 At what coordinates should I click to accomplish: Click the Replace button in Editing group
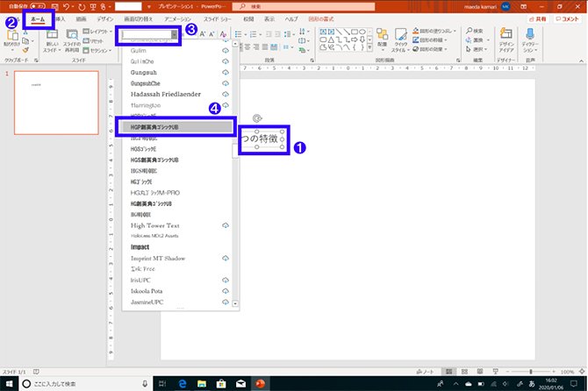pos(477,40)
